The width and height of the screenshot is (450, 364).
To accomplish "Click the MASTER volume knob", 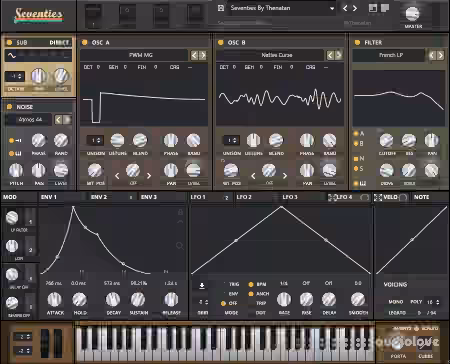I will 413,13.
